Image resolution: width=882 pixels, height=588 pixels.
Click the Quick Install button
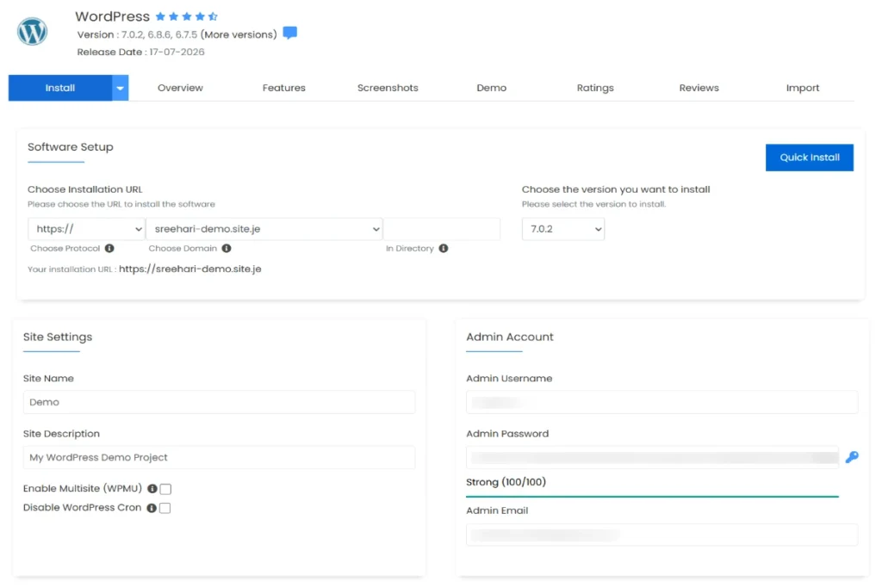tap(810, 158)
